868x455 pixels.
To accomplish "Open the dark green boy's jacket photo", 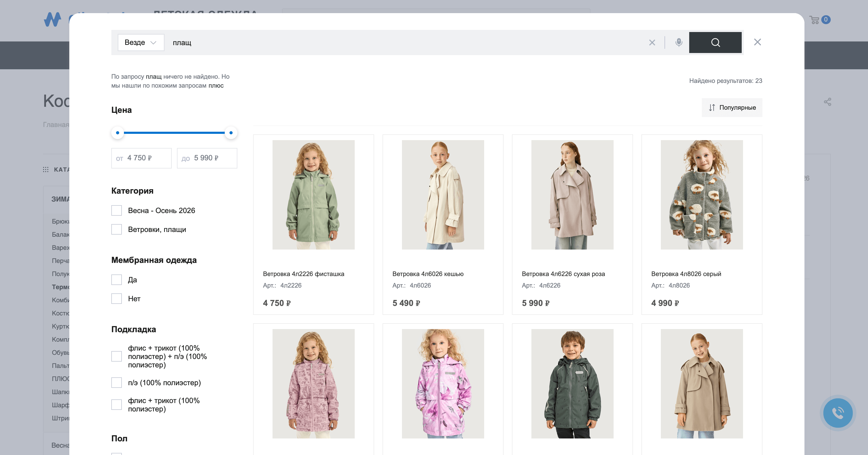I will click(x=572, y=384).
